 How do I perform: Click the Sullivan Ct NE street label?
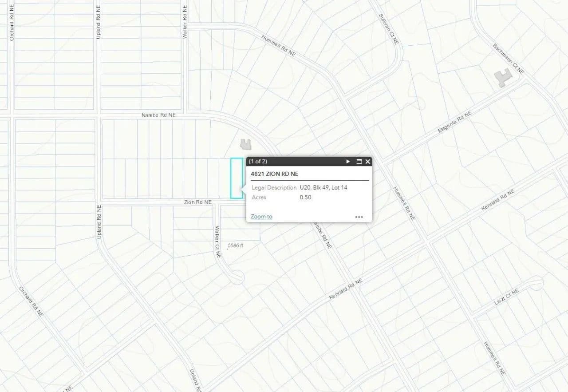click(x=389, y=28)
